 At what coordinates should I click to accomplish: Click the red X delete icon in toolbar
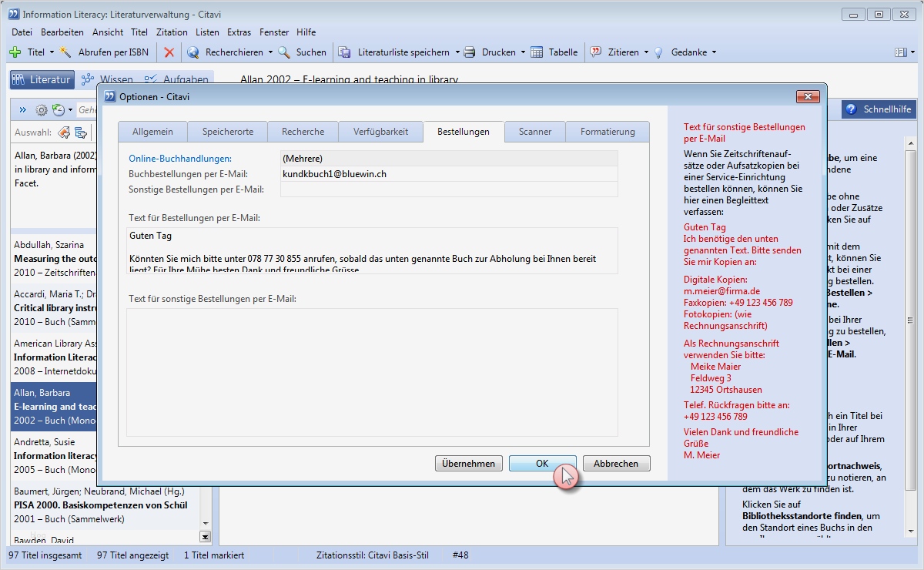(x=169, y=52)
